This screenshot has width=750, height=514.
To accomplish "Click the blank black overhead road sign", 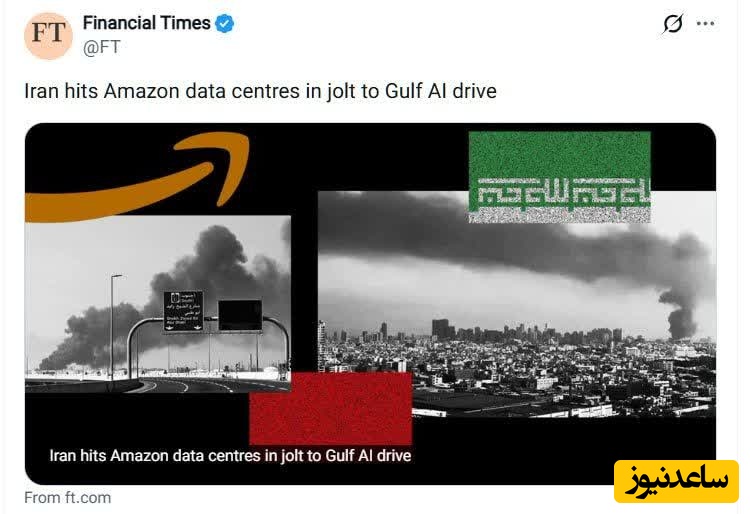I will click(240, 316).
